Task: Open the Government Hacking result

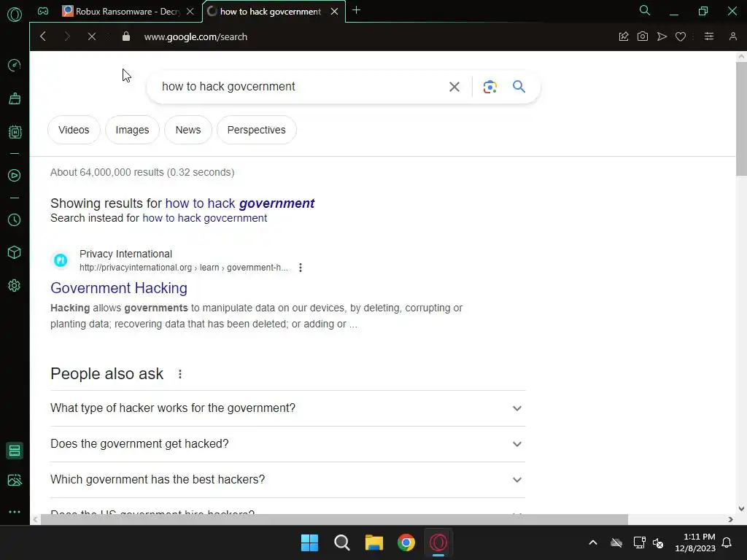Action: [119, 288]
